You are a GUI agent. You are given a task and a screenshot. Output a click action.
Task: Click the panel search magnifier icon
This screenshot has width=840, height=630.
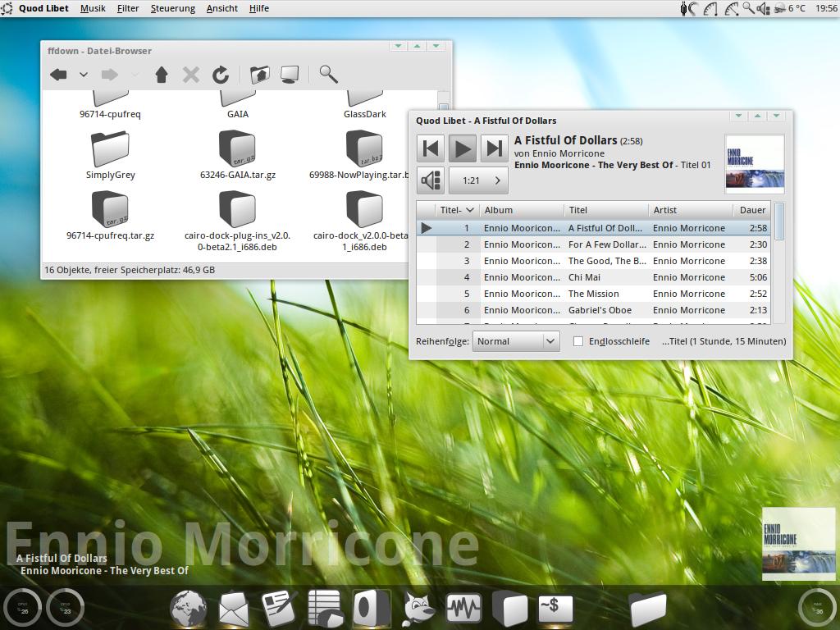(748, 8)
